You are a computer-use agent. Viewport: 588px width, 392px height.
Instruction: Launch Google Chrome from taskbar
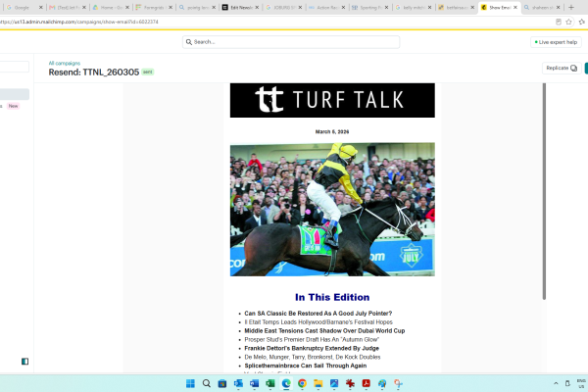coord(302,383)
